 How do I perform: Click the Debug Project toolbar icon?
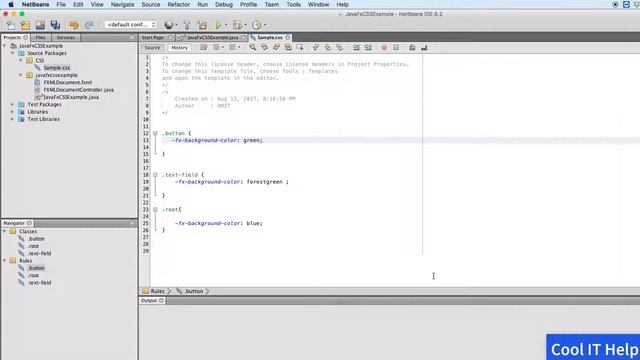pyautogui.click(x=237, y=25)
